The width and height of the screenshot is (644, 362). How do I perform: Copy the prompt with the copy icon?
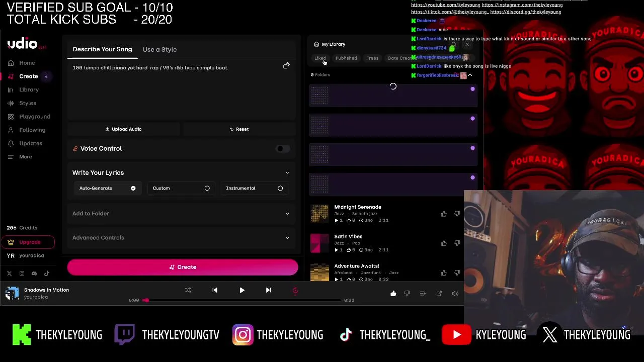point(286,66)
